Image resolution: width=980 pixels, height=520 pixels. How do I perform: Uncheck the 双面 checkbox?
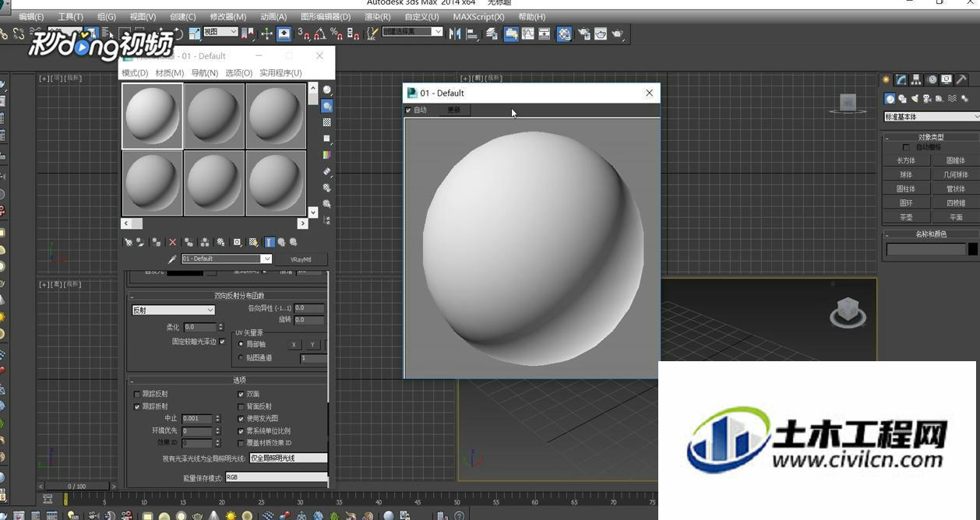coord(241,395)
